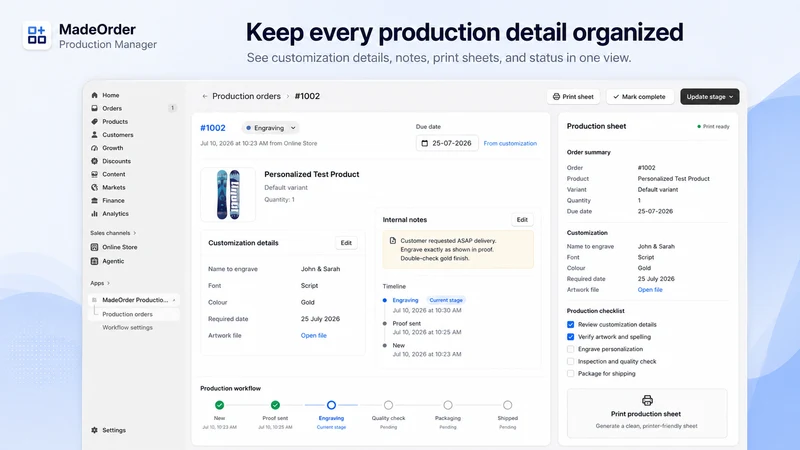This screenshot has width=800, height=450.
Task: Expand the Apps section chevron
Action: 108,283
